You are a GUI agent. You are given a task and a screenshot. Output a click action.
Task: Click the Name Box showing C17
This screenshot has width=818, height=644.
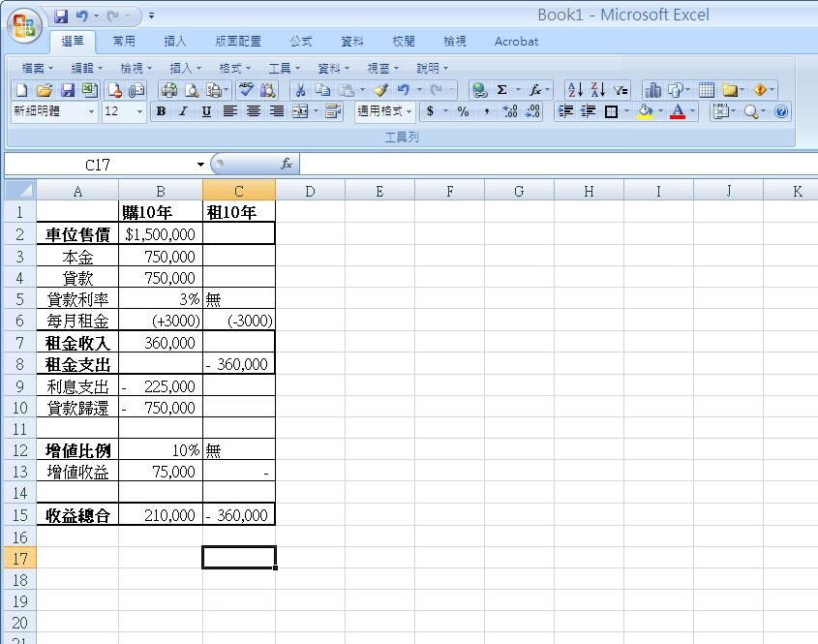pyautogui.click(x=98, y=165)
